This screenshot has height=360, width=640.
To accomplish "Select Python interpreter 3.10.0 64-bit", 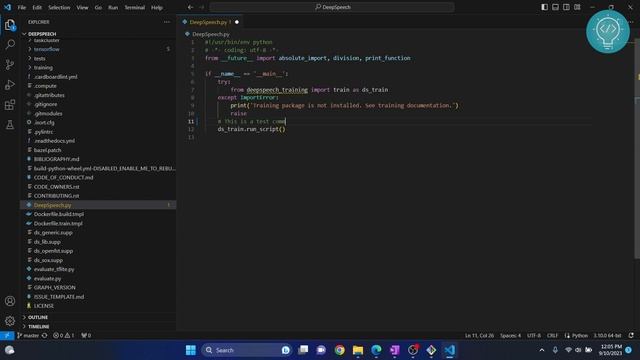I will [x=607, y=336].
